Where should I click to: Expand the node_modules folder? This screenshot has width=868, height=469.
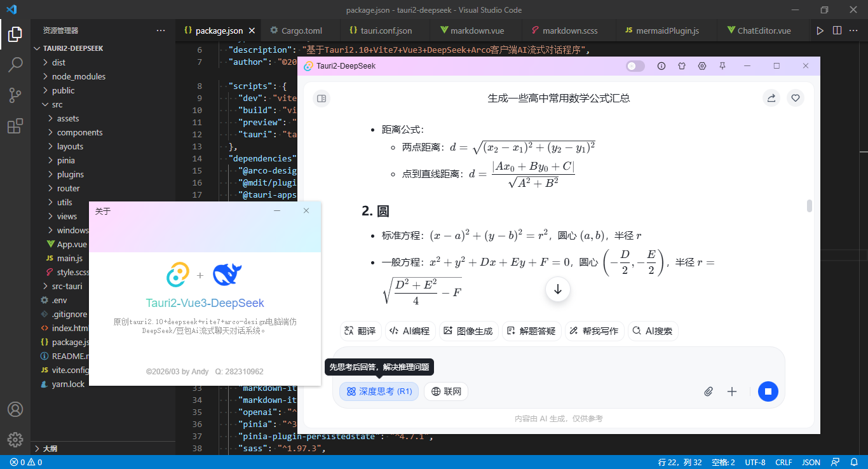78,76
